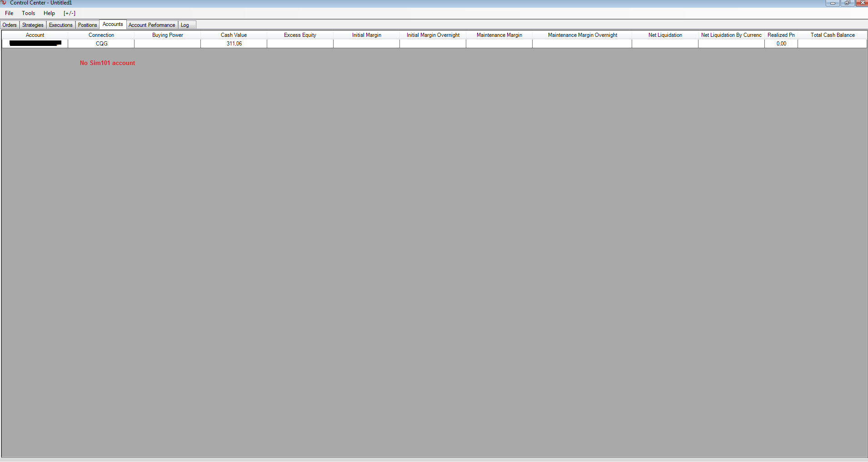Click Total Cash Balance column header
This screenshot has width=868, height=462.
pos(833,35)
